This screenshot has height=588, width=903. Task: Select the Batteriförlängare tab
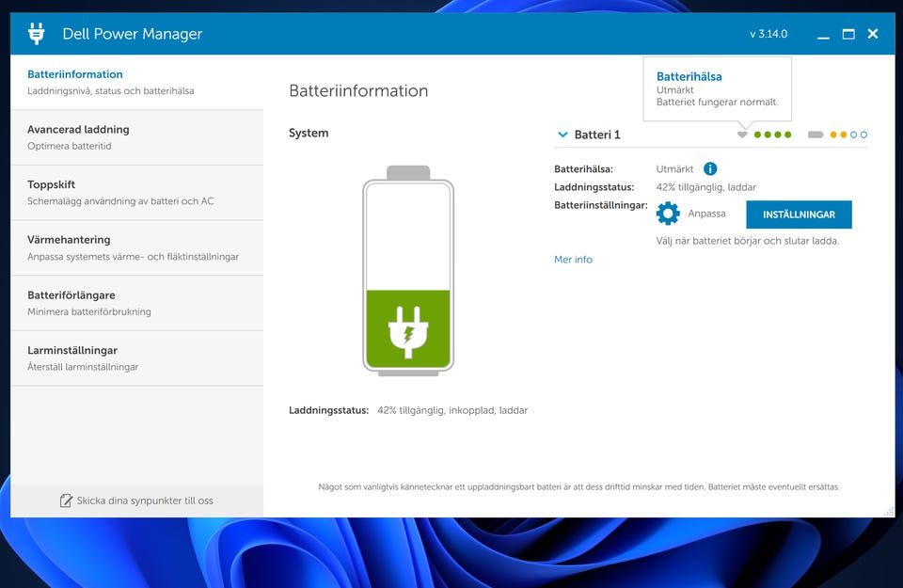tap(137, 304)
